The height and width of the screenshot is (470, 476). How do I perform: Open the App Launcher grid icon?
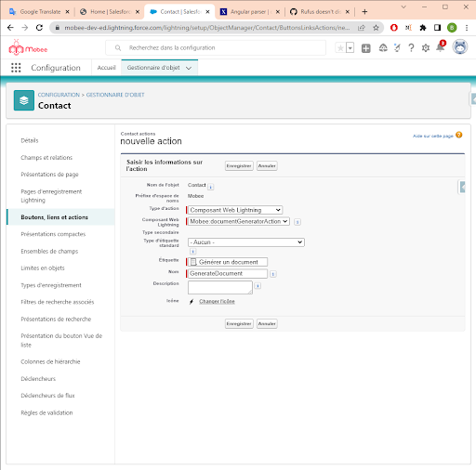pyautogui.click(x=16, y=68)
